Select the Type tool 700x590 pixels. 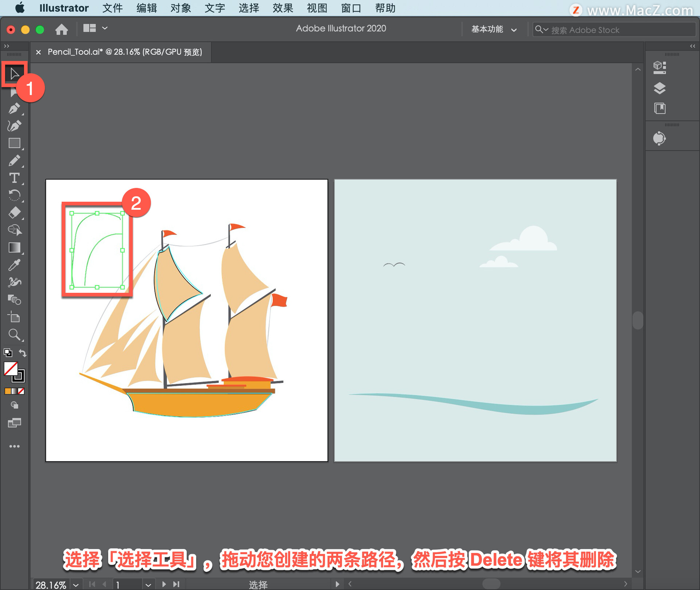coord(15,178)
